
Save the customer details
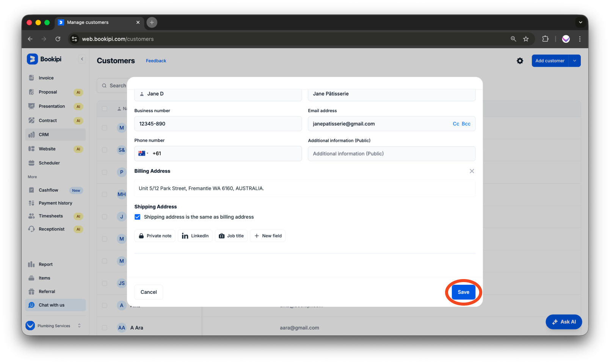click(x=463, y=292)
